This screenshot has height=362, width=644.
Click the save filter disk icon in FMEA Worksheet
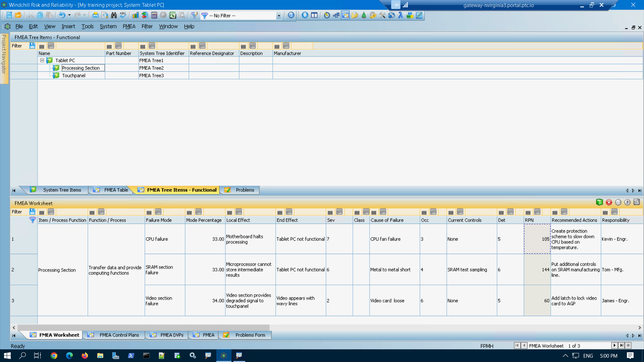[32, 212]
